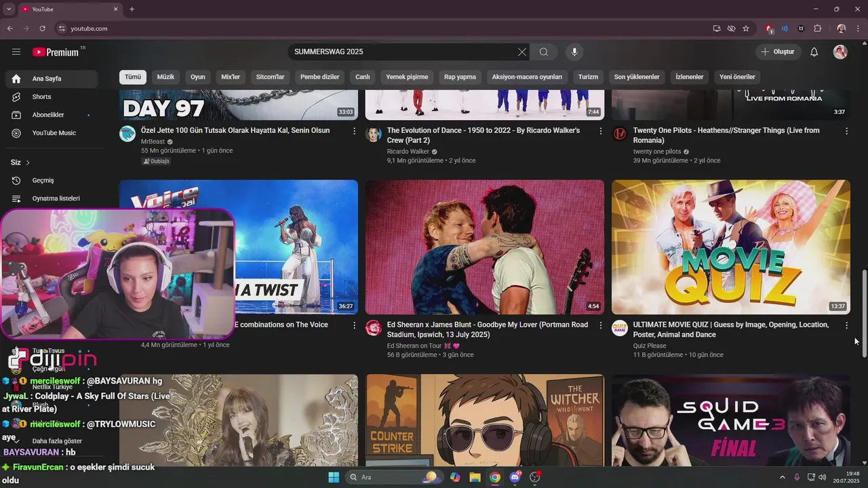Viewport: 868px width, 488px height.
Task: Expand the Siz section chevron
Action: [x=28, y=163]
